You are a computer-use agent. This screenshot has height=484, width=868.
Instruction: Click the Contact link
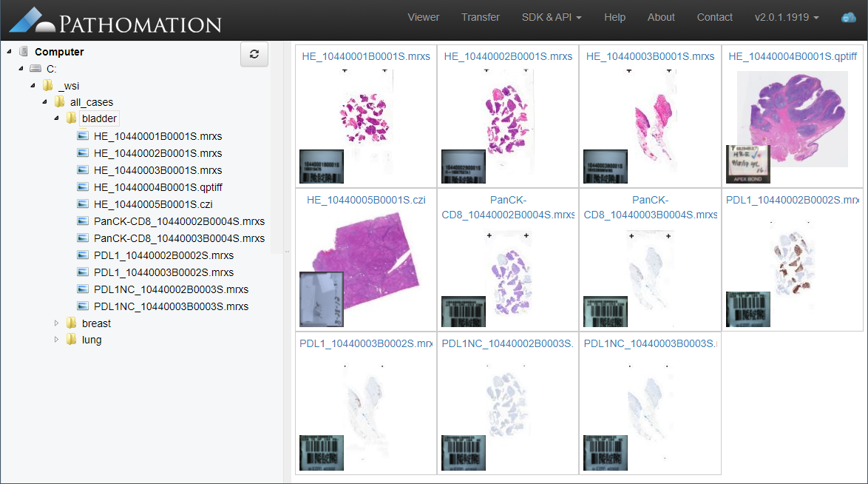click(x=714, y=17)
